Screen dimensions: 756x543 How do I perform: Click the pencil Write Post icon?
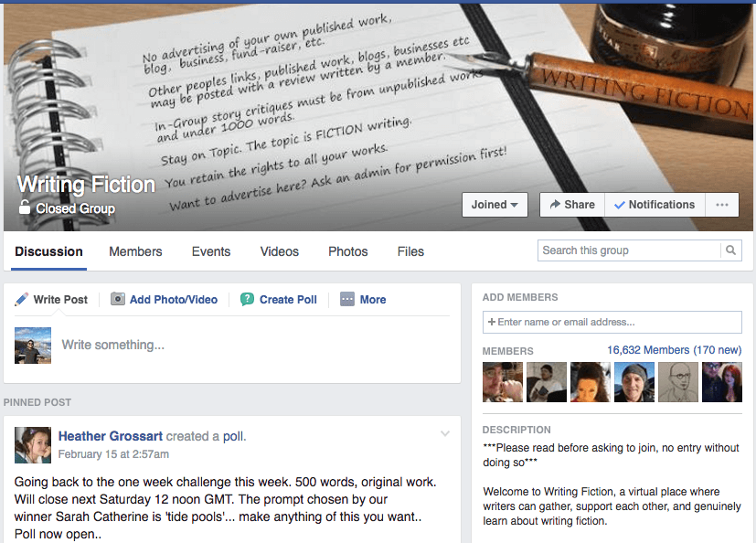pos(21,300)
